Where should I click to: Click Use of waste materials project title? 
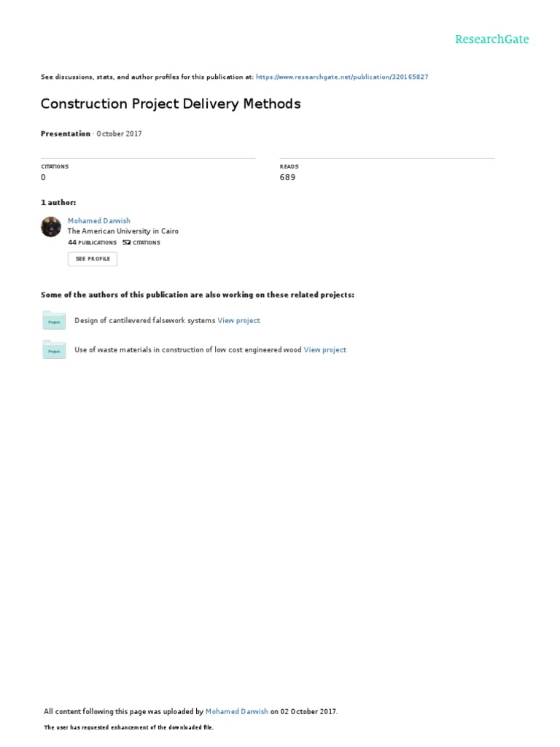pyautogui.click(x=188, y=350)
